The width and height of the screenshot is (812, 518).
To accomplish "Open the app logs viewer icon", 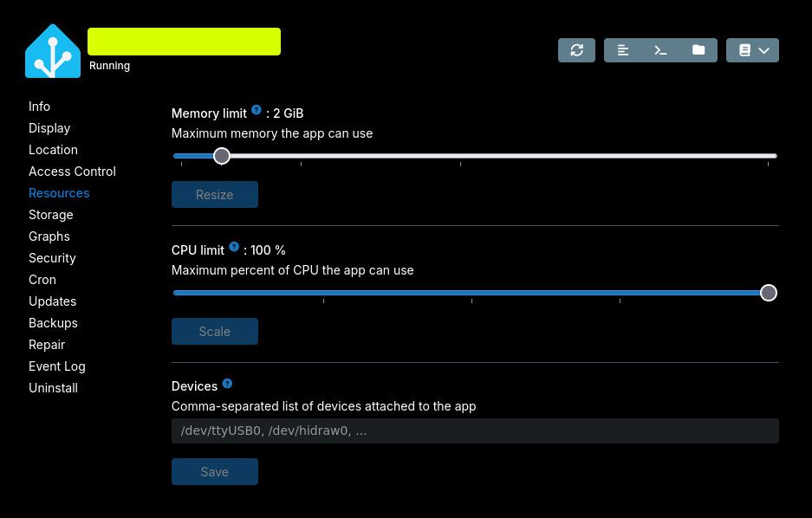I will coord(623,50).
